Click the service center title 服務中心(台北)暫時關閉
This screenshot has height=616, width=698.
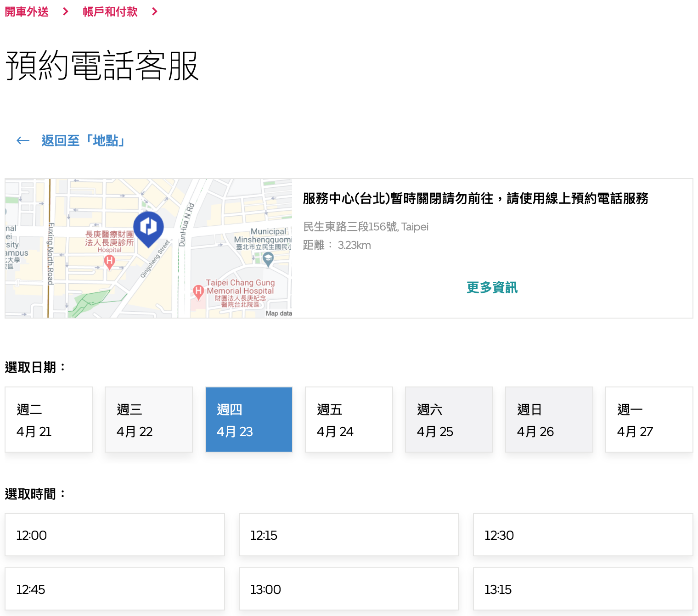[475, 198]
